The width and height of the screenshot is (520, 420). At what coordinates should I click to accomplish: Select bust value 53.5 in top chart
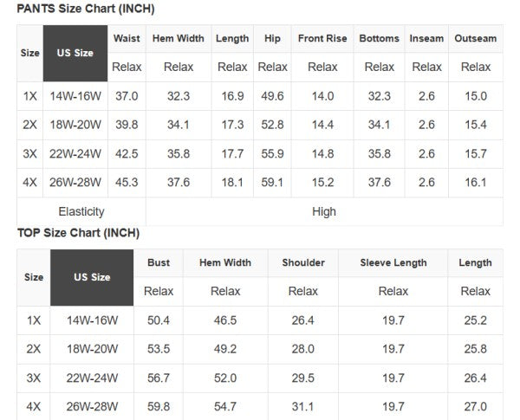pyautogui.click(x=159, y=349)
